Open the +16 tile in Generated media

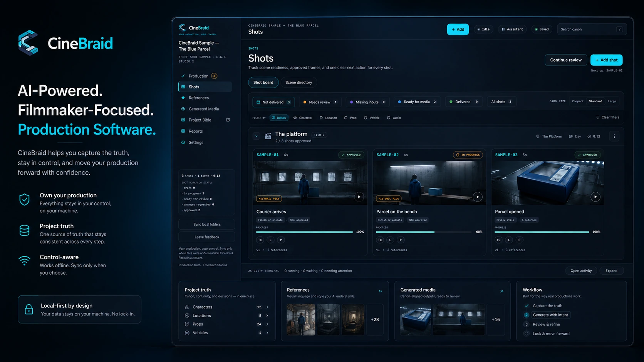tap(496, 320)
